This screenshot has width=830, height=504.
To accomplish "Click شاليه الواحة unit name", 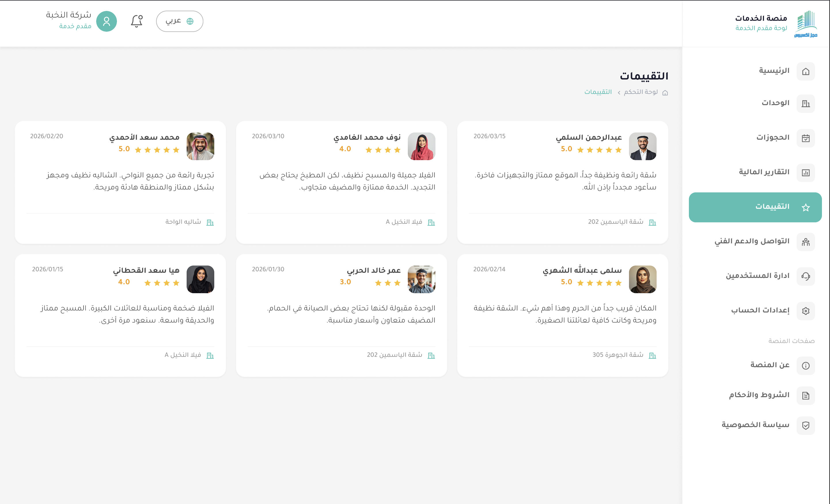I will tap(183, 222).
